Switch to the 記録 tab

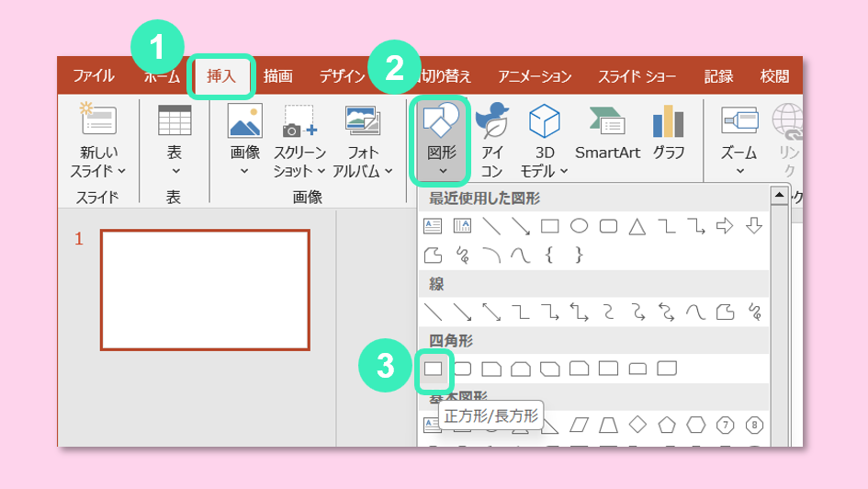tap(718, 76)
